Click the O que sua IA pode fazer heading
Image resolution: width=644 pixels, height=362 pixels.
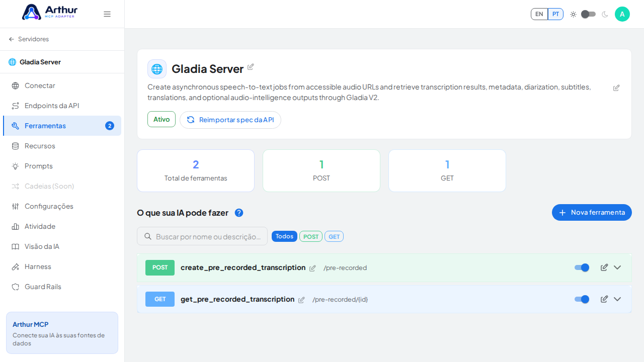pyautogui.click(x=183, y=213)
